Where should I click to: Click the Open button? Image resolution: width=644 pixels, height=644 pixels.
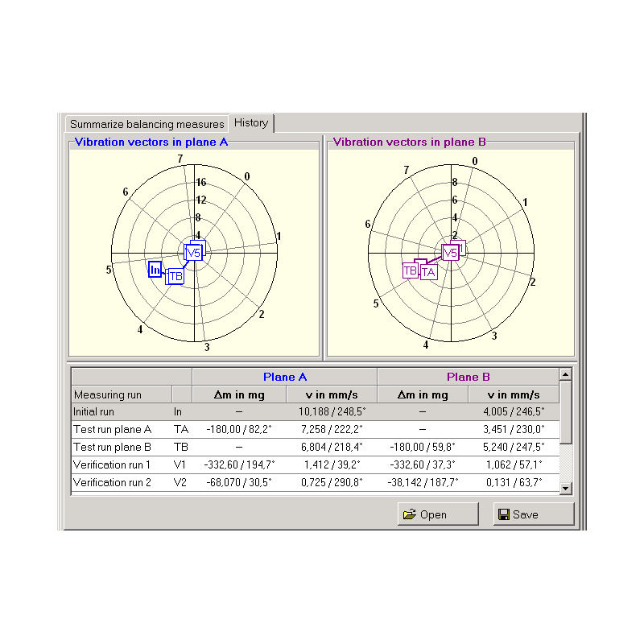click(x=437, y=514)
